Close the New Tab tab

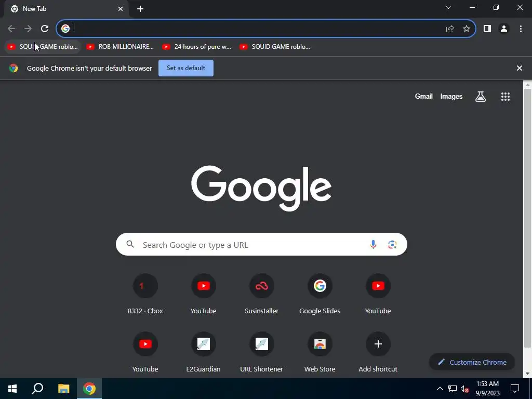coord(121,9)
